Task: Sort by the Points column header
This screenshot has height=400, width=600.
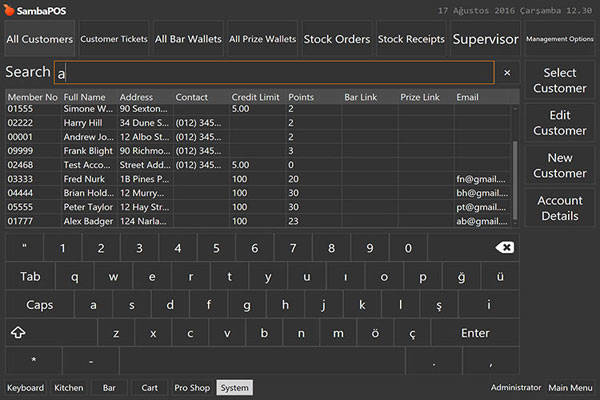Action: (x=301, y=97)
